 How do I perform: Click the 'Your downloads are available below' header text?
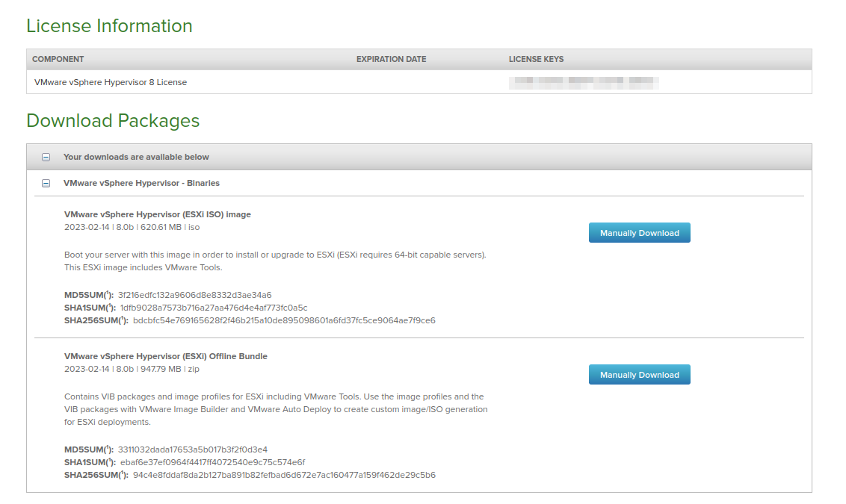click(x=136, y=158)
